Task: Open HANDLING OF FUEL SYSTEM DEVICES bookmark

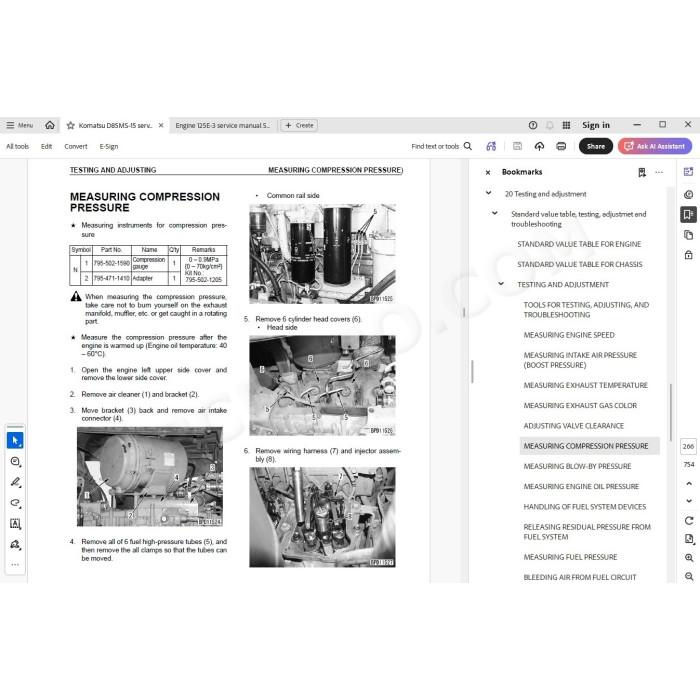Action: (584, 507)
